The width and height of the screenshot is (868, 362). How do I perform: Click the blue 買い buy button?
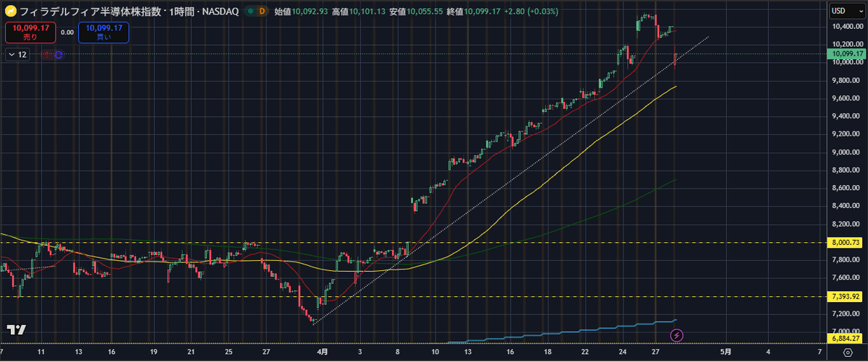pyautogui.click(x=103, y=33)
